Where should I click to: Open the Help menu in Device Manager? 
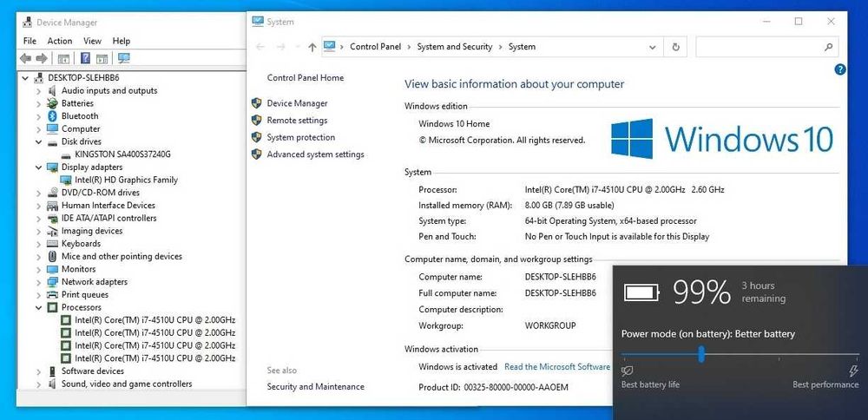coord(122,41)
